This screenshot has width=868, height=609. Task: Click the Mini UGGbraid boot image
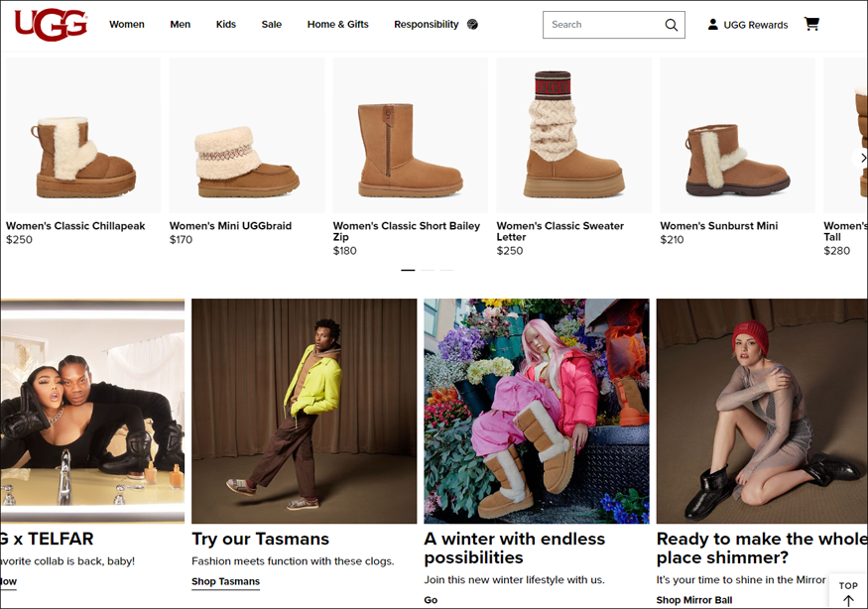pos(247,136)
